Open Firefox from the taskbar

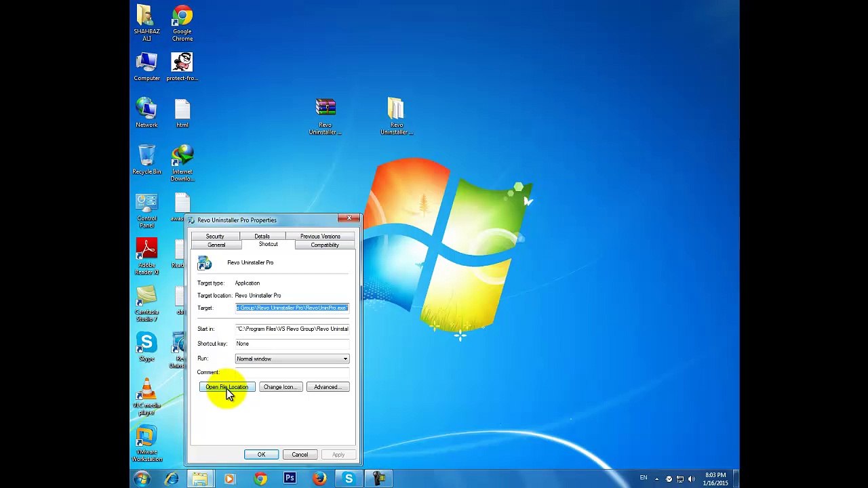[319, 479]
